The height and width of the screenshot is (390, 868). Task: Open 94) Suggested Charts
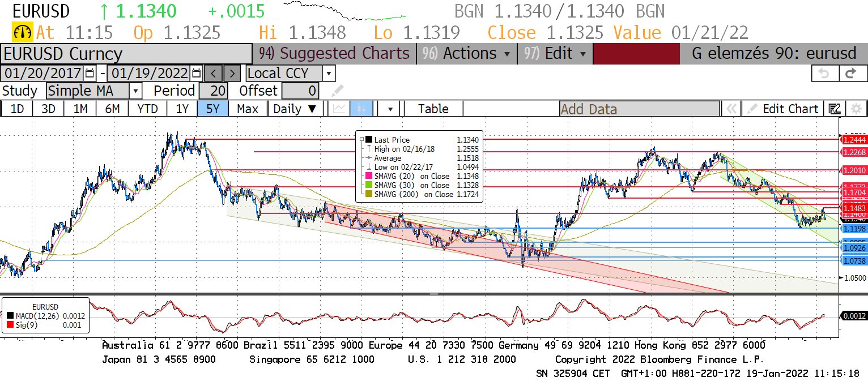click(334, 53)
